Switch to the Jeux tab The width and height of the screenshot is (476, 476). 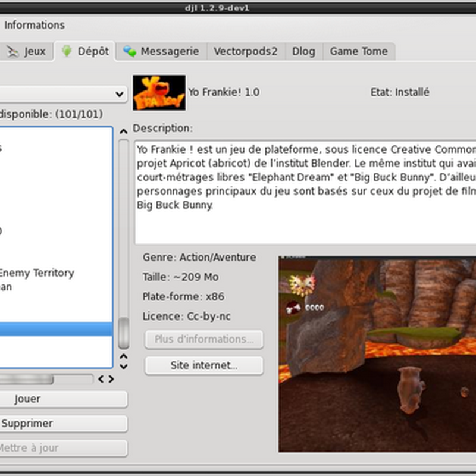(x=26, y=51)
